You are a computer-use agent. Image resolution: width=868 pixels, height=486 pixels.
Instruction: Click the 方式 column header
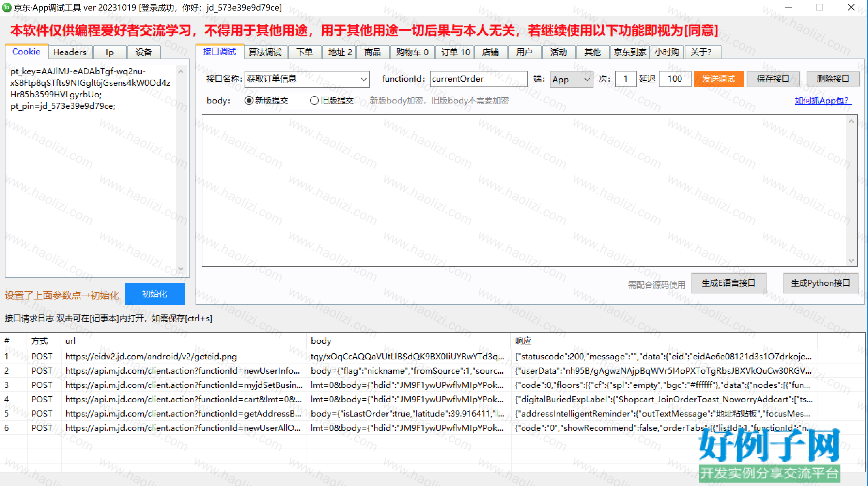click(44, 341)
